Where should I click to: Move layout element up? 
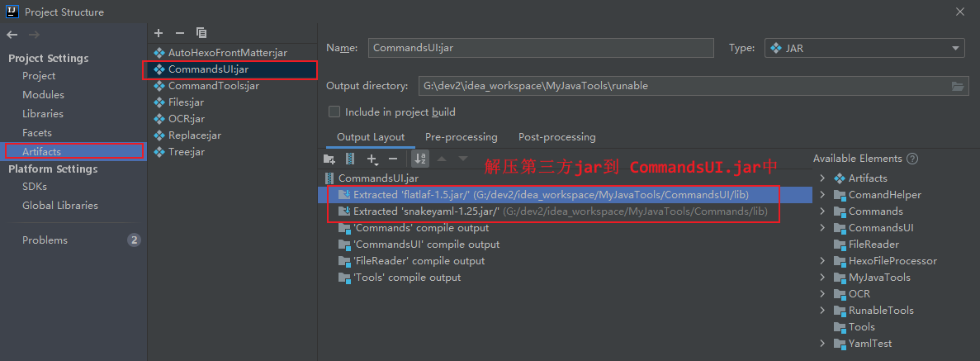tap(442, 159)
